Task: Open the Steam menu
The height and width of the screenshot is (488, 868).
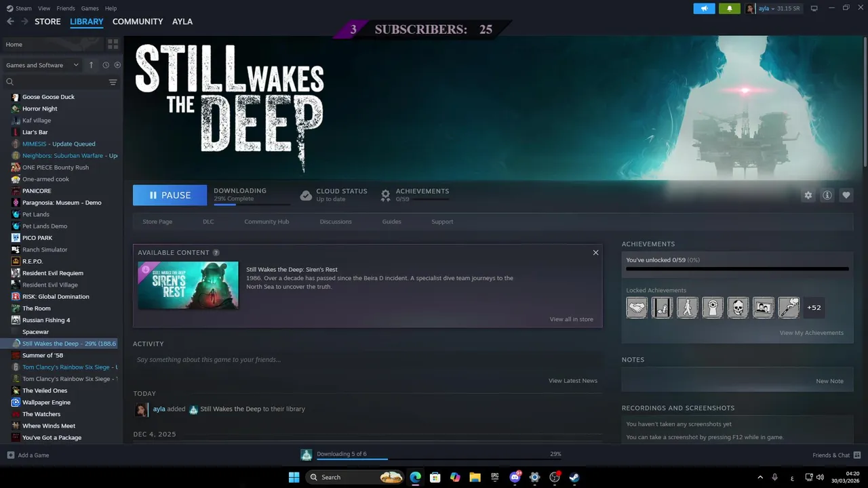Action: point(19,8)
